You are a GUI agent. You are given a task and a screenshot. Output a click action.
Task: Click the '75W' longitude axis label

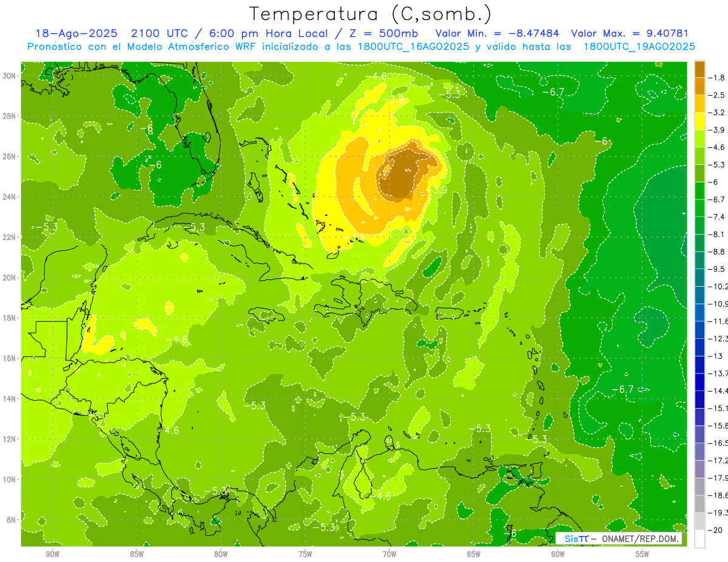(x=305, y=555)
